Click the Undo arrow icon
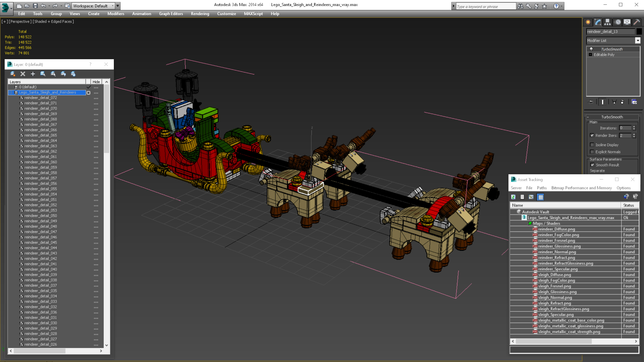 [x=43, y=6]
